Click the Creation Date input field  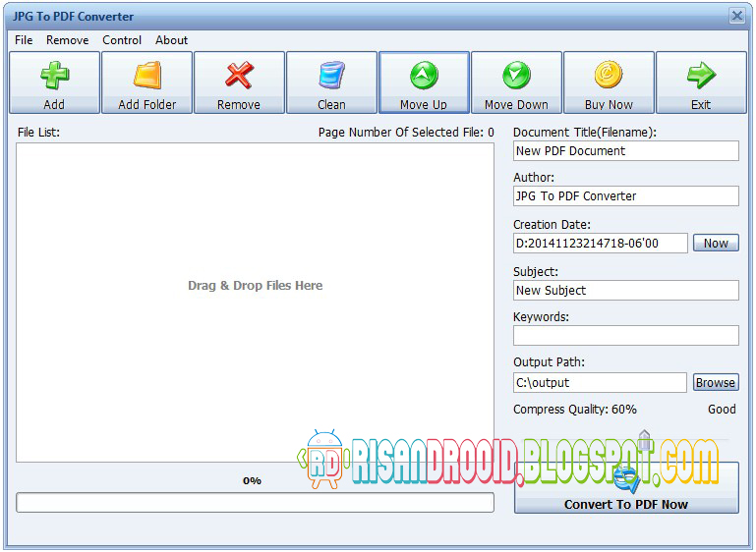coord(601,244)
